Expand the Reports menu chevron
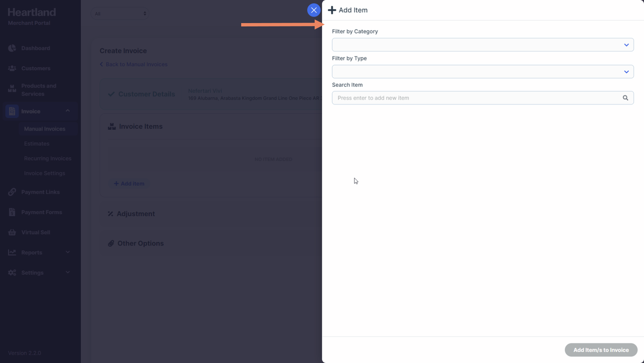 point(68,252)
